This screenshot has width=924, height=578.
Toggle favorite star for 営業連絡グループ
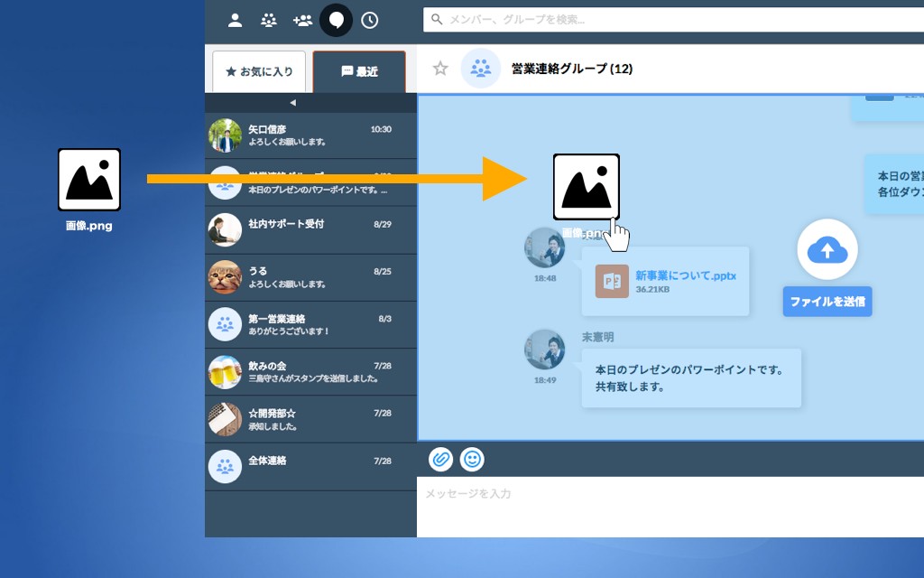pos(440,69)
